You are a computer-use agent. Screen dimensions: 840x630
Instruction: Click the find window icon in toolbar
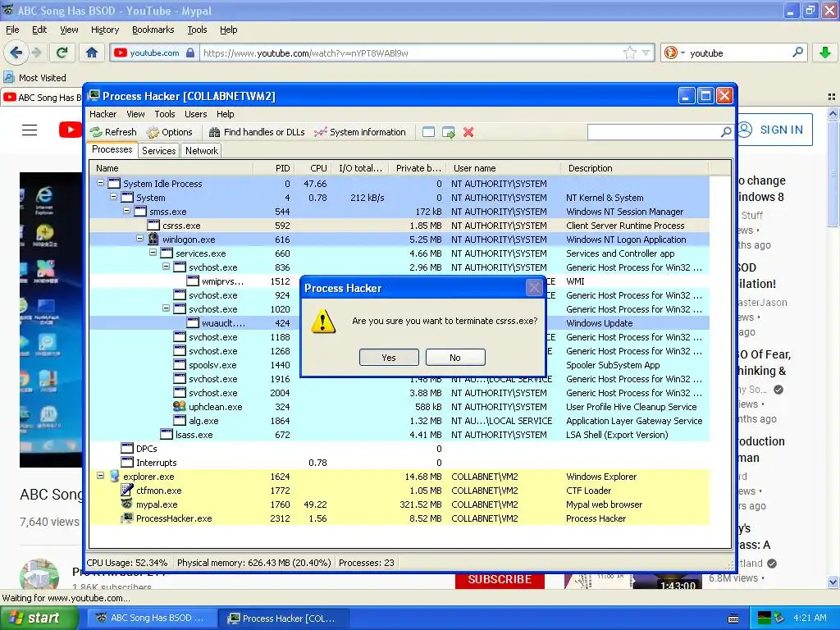click(x=428, y=132)
